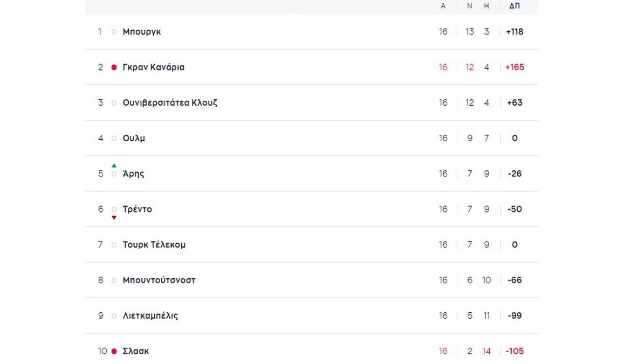
Task: Click green up arrow above Άρης marker
Action: 114,166
